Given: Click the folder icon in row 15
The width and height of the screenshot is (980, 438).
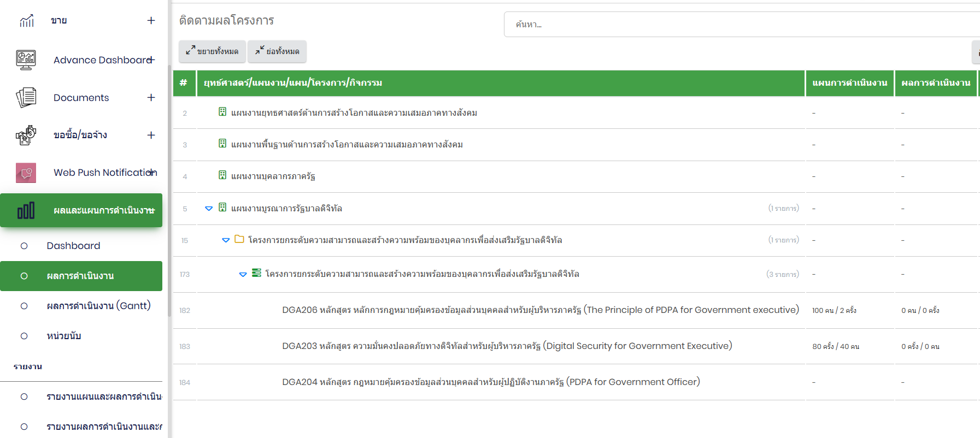Looking at the screenshot, I should [239, 239].
